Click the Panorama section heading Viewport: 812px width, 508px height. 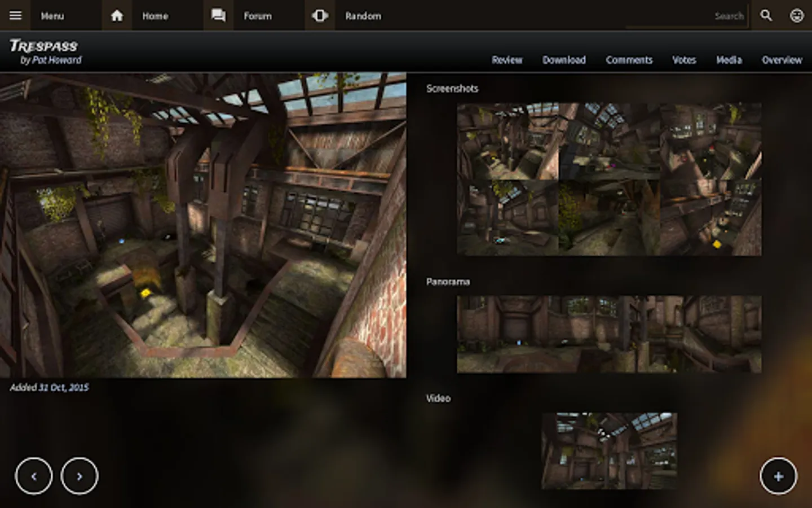click(x=448, y=282)
